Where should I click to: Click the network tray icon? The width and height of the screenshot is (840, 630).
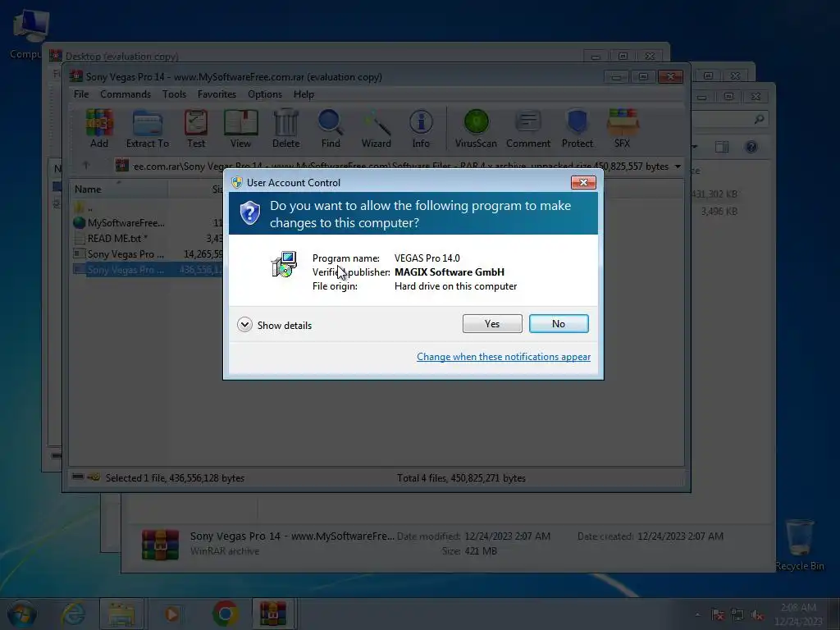point(737,615)
